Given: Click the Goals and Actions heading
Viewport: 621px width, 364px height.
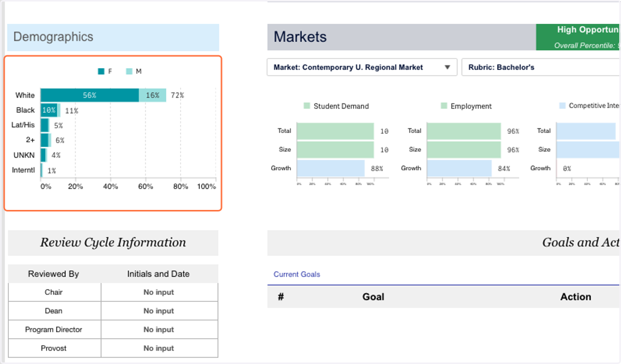Looking at the screenshot, I should click(581, 242).
